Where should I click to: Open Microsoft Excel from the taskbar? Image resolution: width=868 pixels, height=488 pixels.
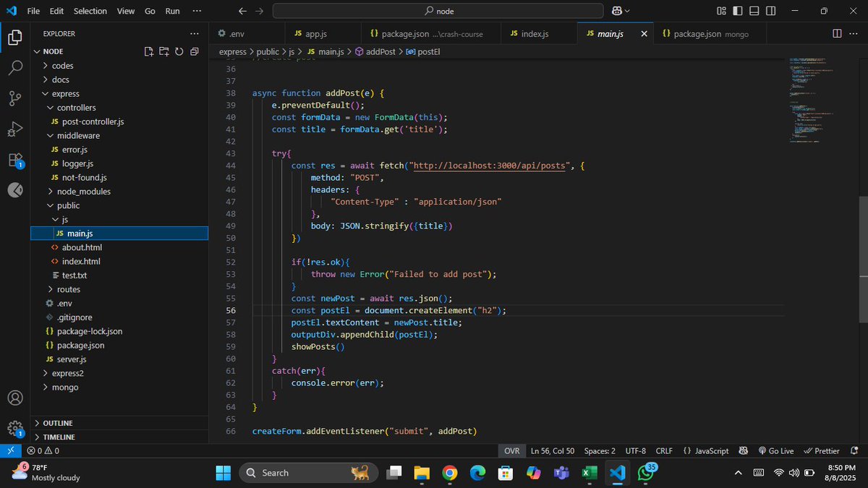coord(589,473)
